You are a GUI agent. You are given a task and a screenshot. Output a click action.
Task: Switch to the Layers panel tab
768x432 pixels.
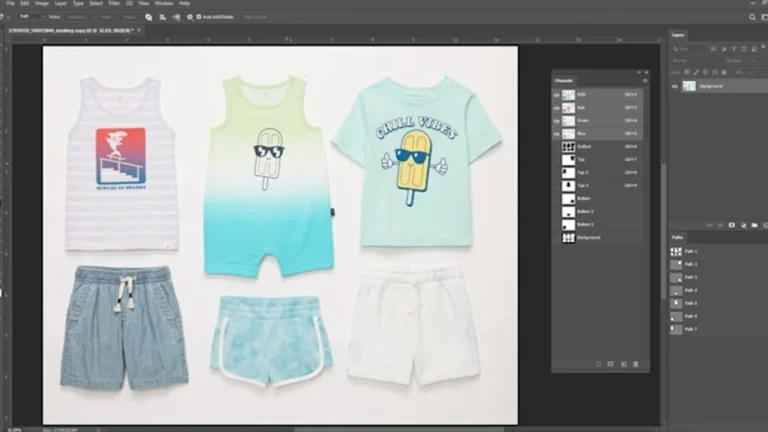pyautogui.click(x=679, y=35)
